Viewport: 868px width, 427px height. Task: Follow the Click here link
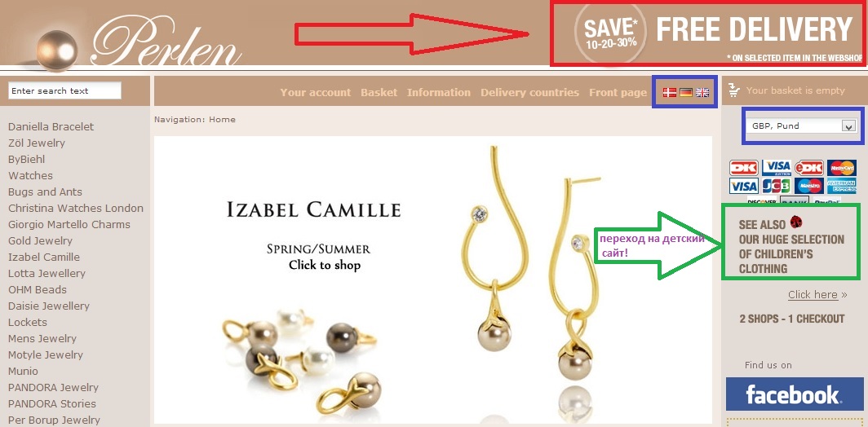tap(813, 295)
